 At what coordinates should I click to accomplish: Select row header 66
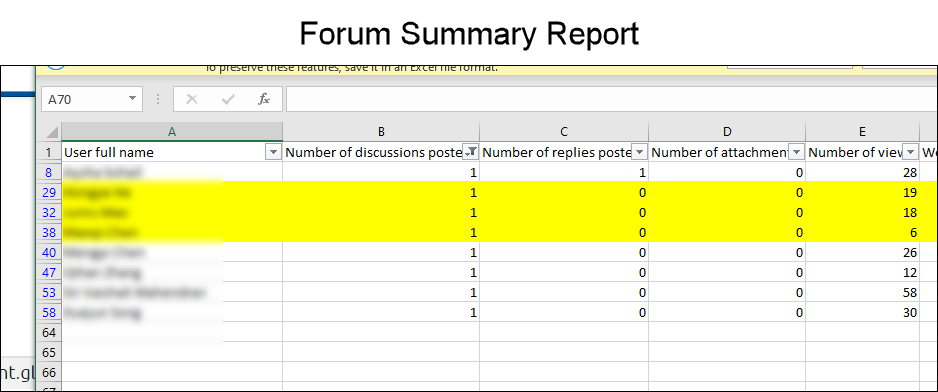49,372
